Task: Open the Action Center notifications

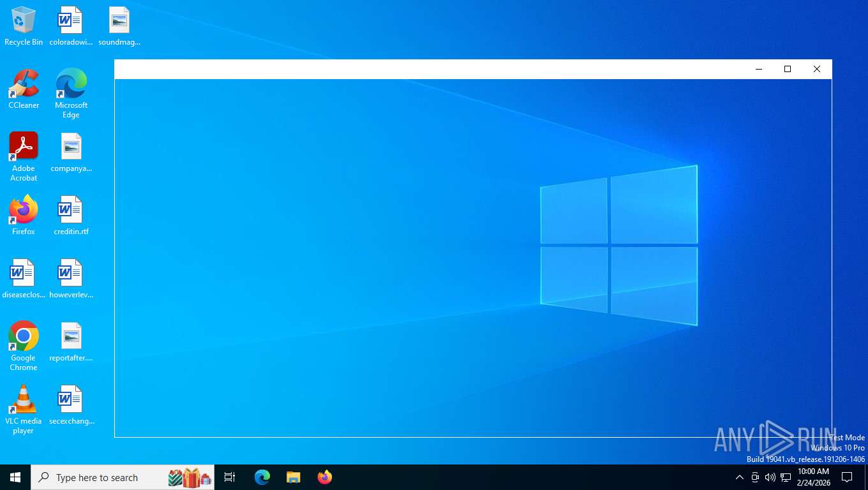Action: click(847, 477)
